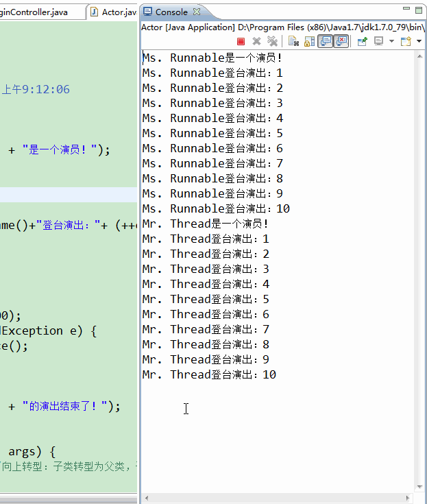Expand Display Selected Console dropdown arrow
This screenshot has height=504, width=427.
[391, 41]
